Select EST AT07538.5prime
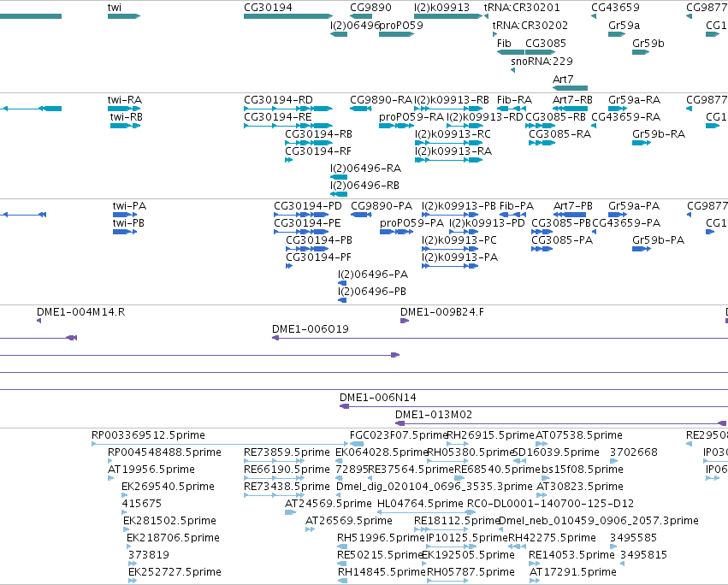This screenshot has width=728, height=585. click(542, 445)
